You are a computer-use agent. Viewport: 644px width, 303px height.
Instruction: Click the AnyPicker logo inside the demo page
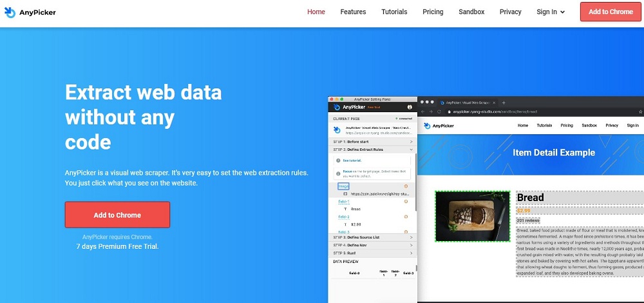439,126
